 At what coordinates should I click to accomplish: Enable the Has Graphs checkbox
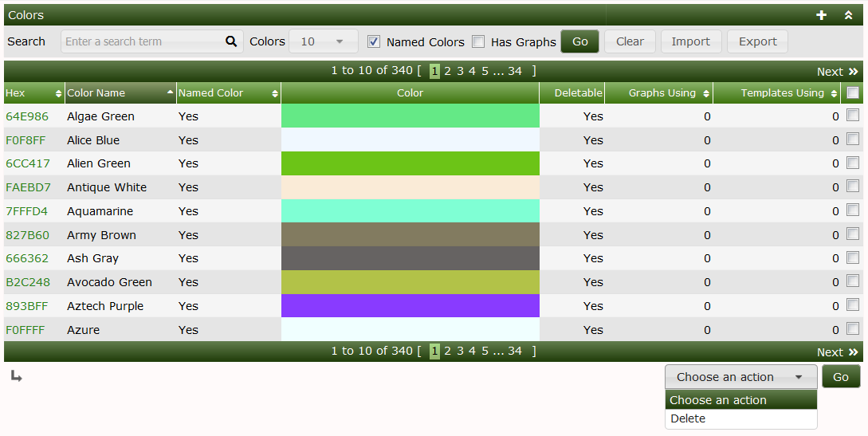click(x=478, y=41)
